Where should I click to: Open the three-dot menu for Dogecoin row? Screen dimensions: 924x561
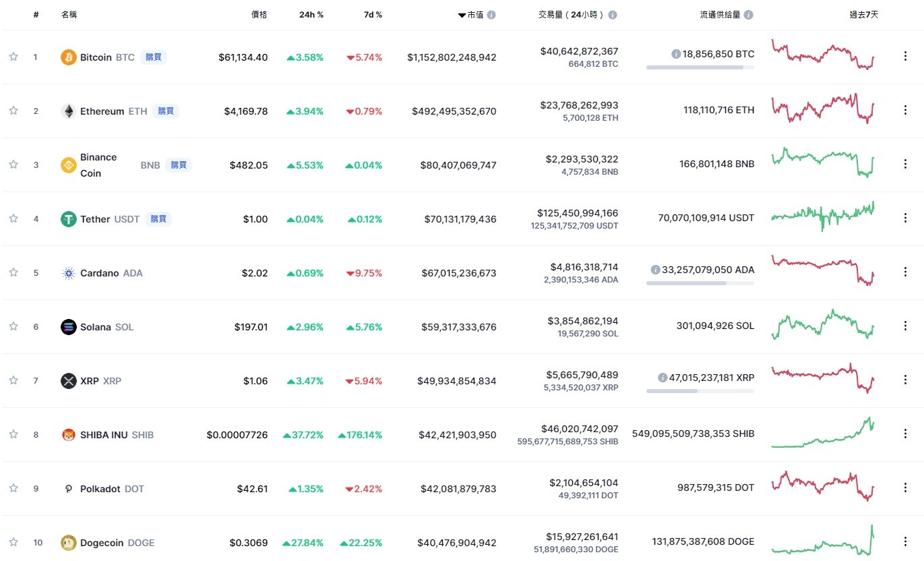coord(905,541)
